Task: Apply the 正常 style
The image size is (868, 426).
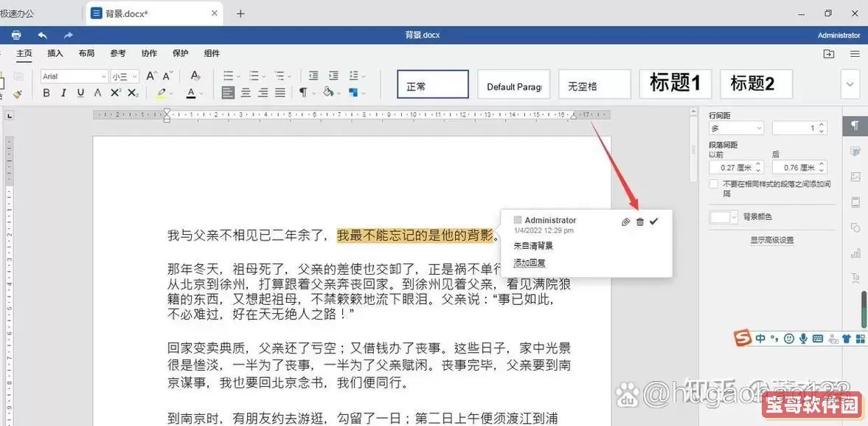Action: 433,84
